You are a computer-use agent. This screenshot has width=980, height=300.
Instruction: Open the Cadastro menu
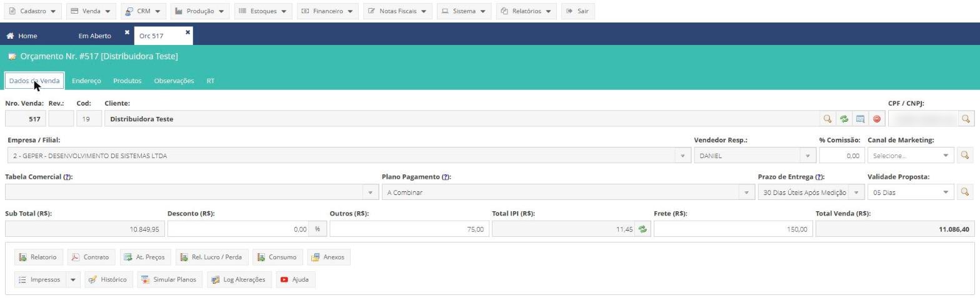tap(34, 11)
